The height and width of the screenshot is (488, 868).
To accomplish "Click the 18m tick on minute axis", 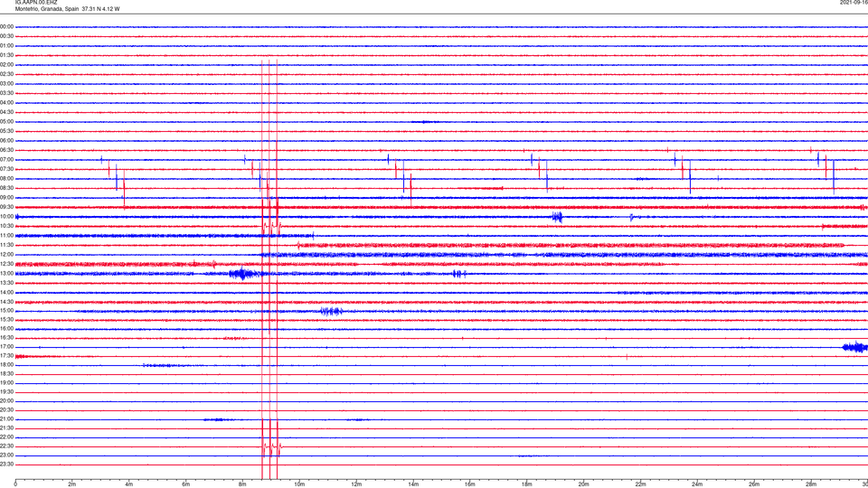I will 527,484.
